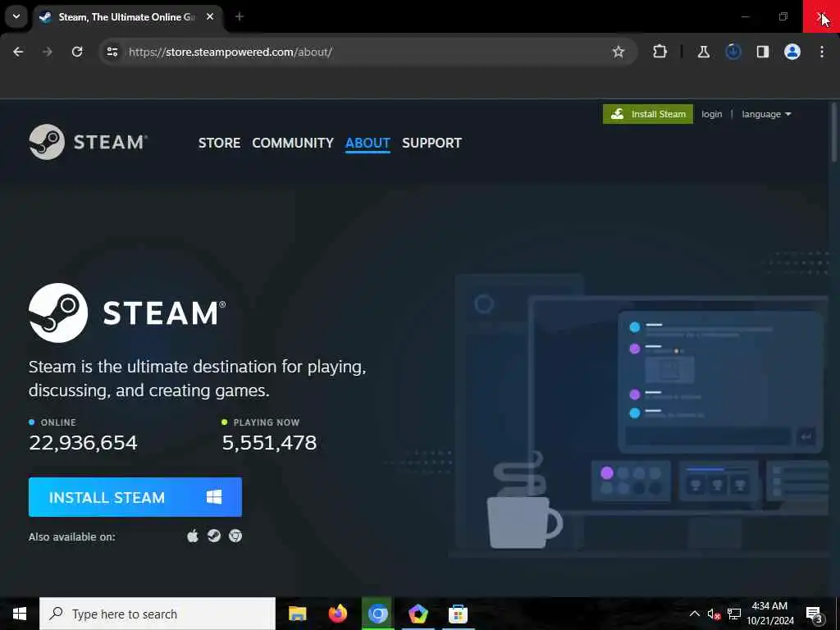Switch to Chrome in the taskbar
This screenshot has height=630, width=840.
click(x=377, y=614)
